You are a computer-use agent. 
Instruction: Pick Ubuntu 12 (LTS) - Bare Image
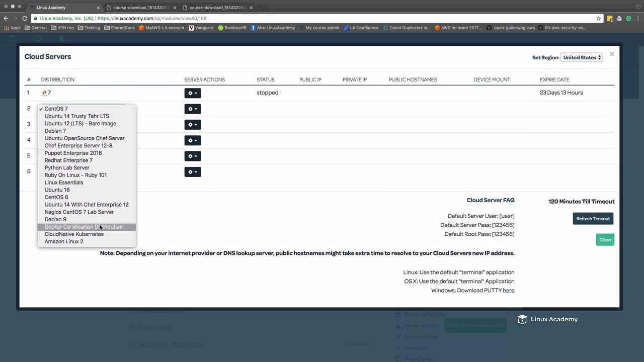(x=87, y=124)
